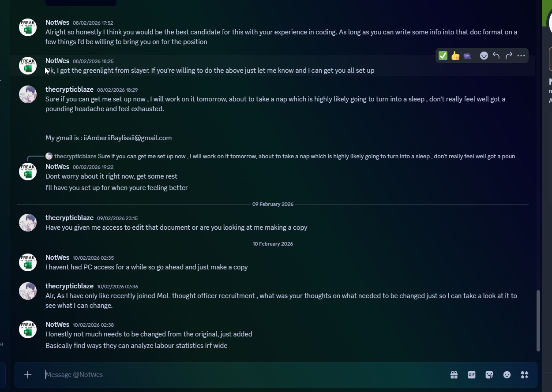552x392 pixels.
Task: Click the Message @NotWes text field
Action: [x=221, y=375]
